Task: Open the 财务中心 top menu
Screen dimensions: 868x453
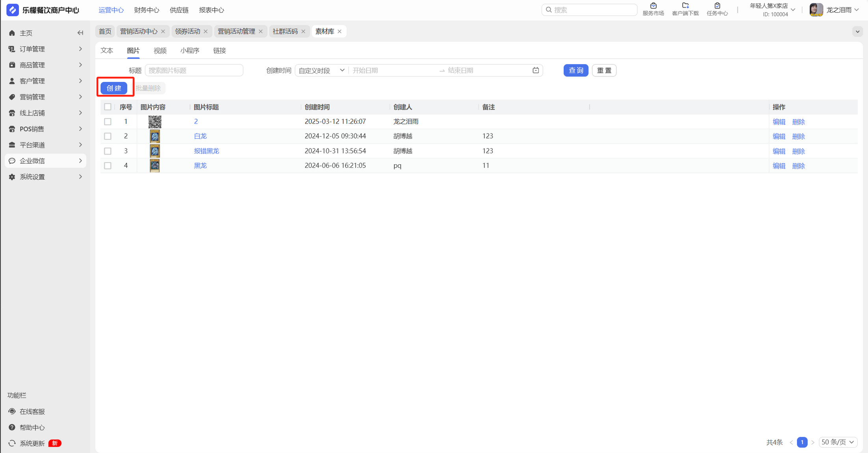Action: (146, 10)
